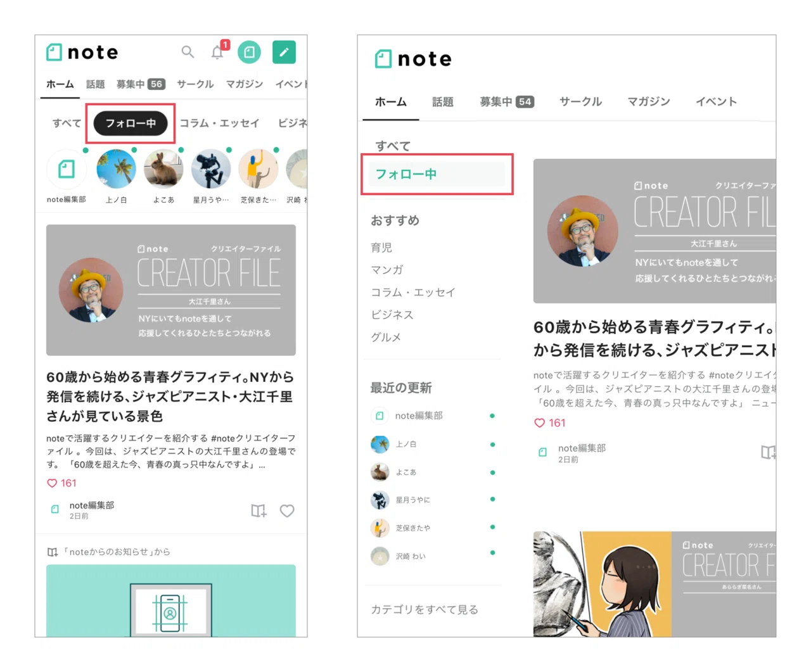Open the notification bell with red badge
The width and height of the screenshot is (811, 672).
pyautogui.click(x=219, y=51)
